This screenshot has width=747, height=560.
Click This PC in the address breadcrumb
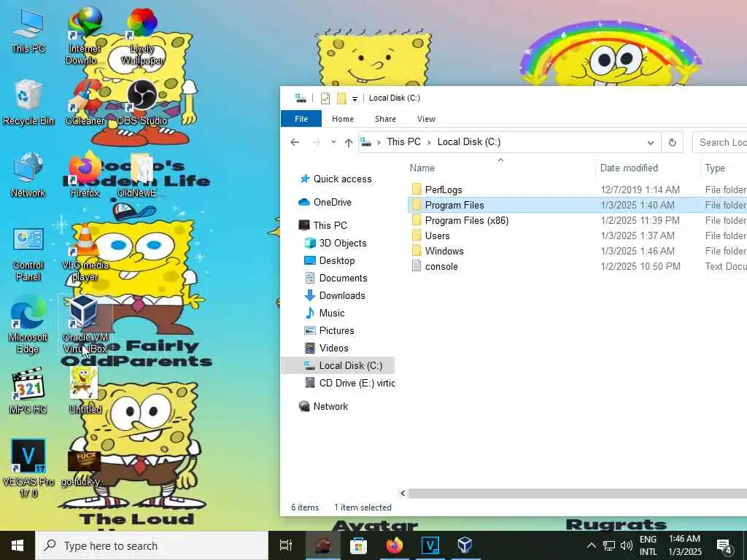(x=403, y=142)
